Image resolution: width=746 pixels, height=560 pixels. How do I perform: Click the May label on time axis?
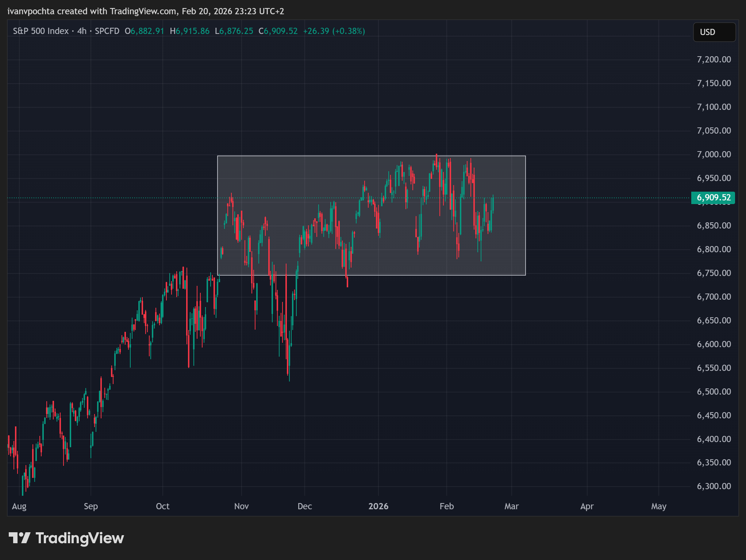pyautogui.click(x=658, y=506)
